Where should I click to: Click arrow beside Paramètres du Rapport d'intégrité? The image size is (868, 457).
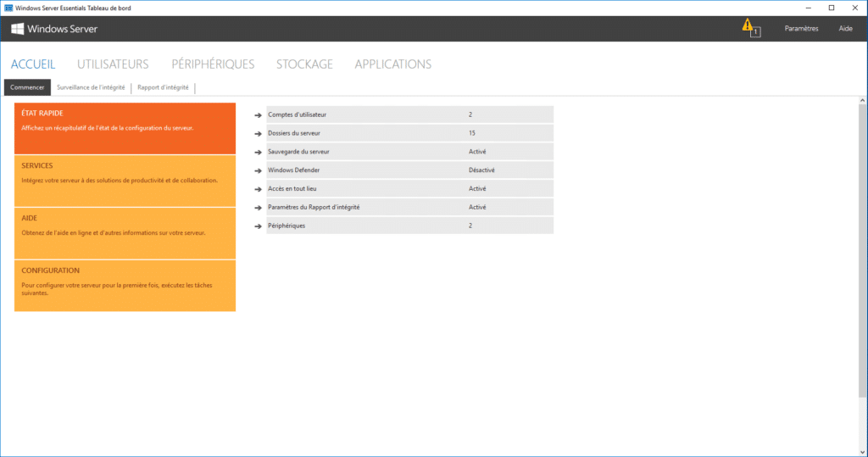click(x=258, y=208)
